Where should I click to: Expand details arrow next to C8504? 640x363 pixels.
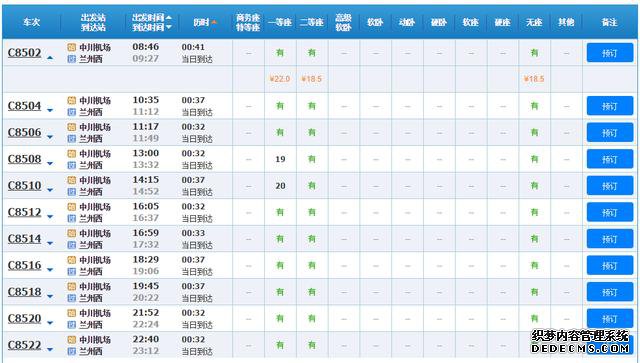[x=50, y=110]
